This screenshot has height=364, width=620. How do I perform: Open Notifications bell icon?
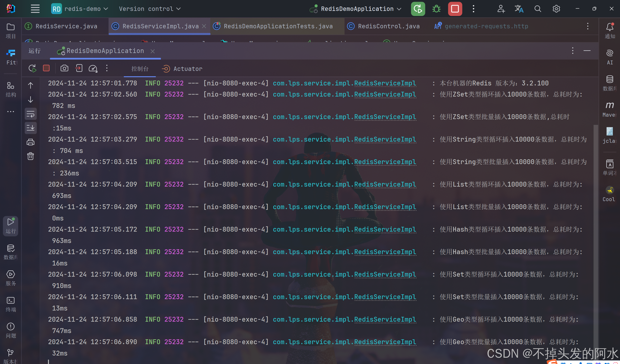(x=610, y=31)
